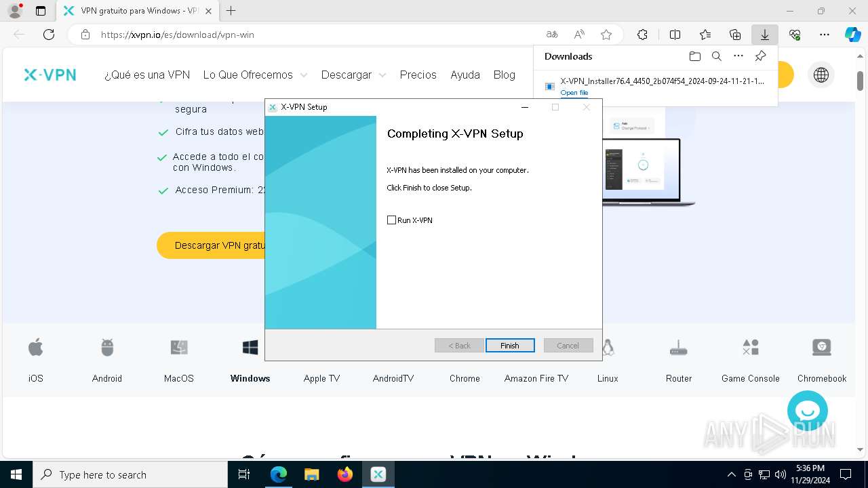Close the VPN gratuito tab

(208, 11)
